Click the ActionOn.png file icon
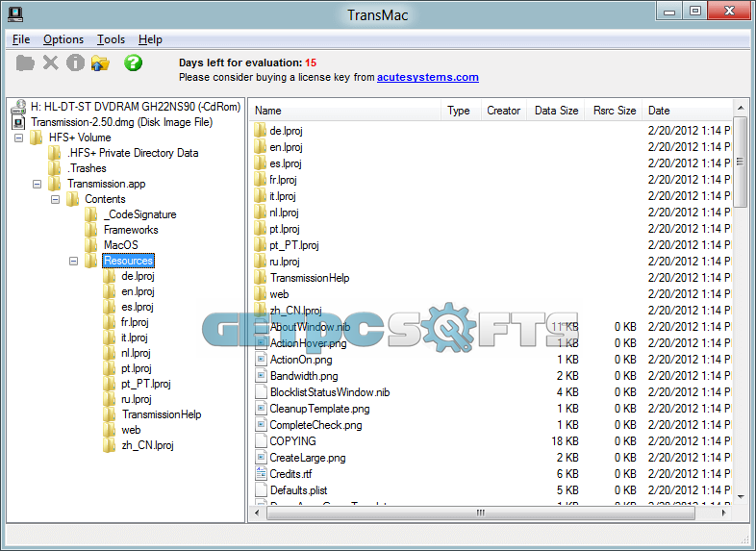Viewport: 756px width, 551px height. [x=261, y=360]
